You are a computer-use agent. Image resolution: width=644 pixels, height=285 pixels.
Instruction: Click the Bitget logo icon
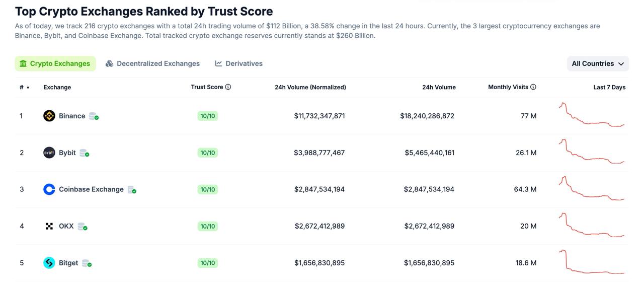[49, 263]
